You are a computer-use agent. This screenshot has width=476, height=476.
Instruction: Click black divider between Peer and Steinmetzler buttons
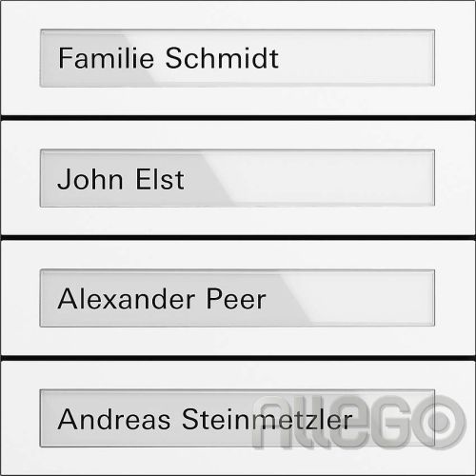point(238,358)
